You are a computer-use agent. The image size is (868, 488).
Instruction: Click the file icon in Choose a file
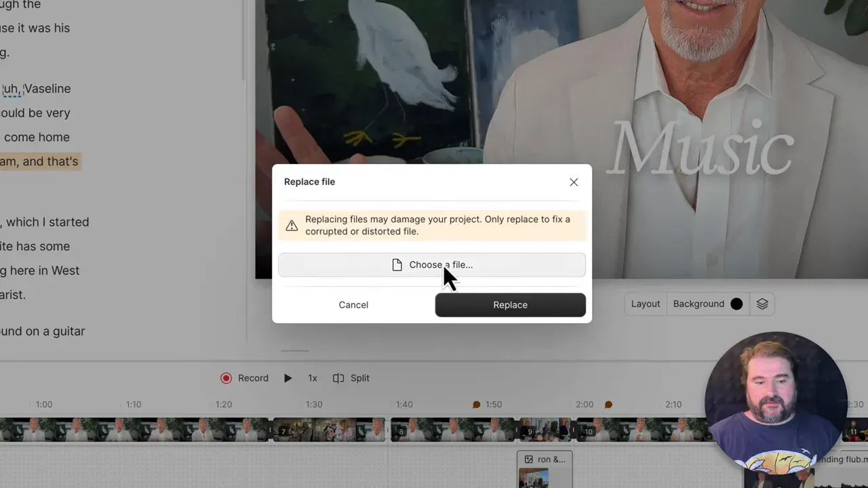[x=397, y=265]
